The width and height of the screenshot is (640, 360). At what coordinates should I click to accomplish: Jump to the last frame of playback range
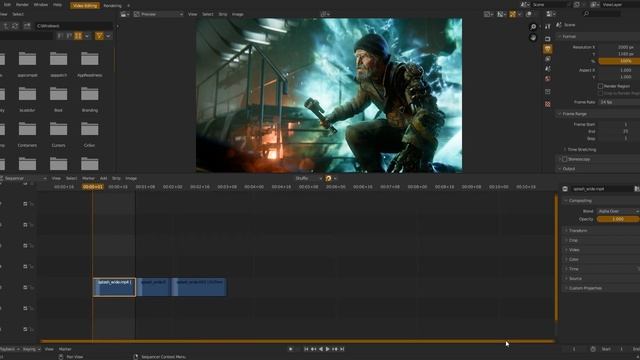tap(342, 349)
